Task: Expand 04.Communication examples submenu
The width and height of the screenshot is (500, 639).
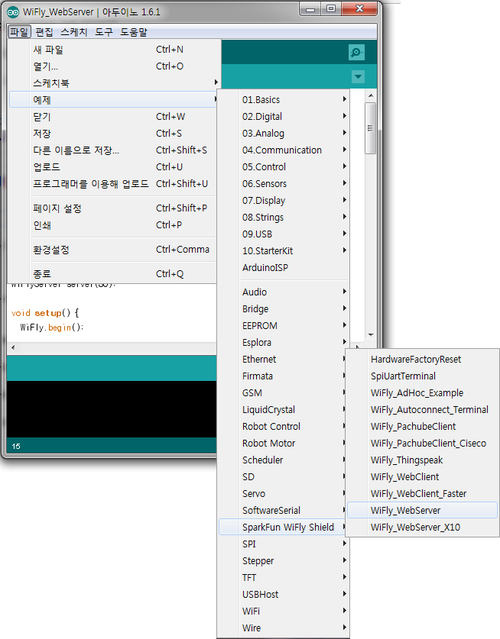Action: (284, 150)
